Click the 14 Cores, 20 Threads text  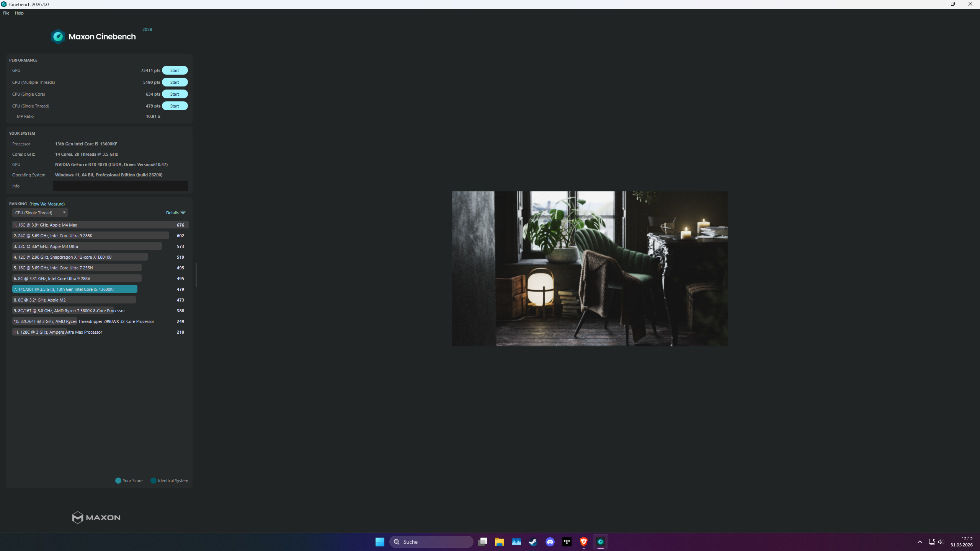click(x=87, y=154)
